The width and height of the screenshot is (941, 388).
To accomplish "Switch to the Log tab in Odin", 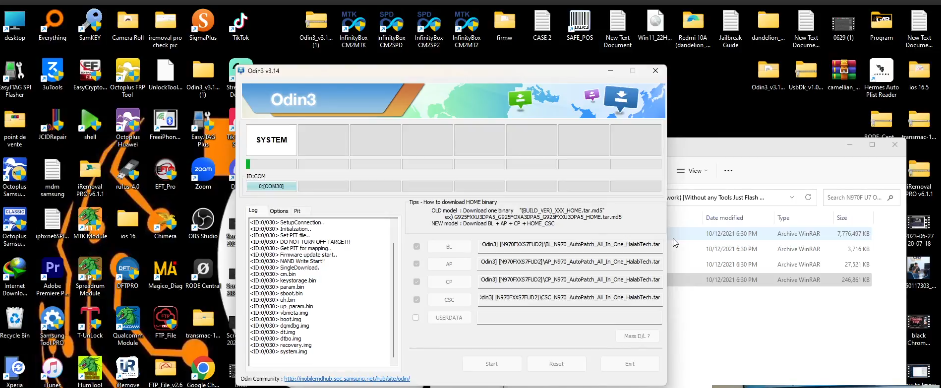I will click(253, 210).
